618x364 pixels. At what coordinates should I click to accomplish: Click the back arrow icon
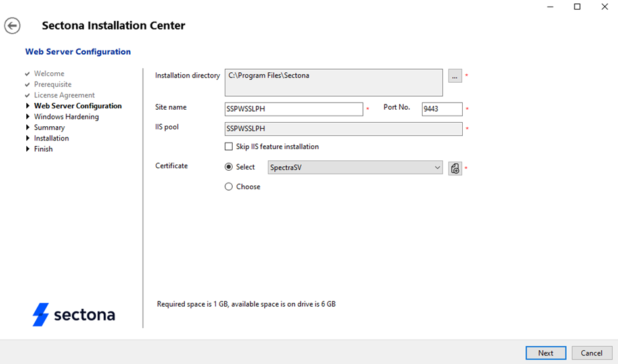click(12, 26)
